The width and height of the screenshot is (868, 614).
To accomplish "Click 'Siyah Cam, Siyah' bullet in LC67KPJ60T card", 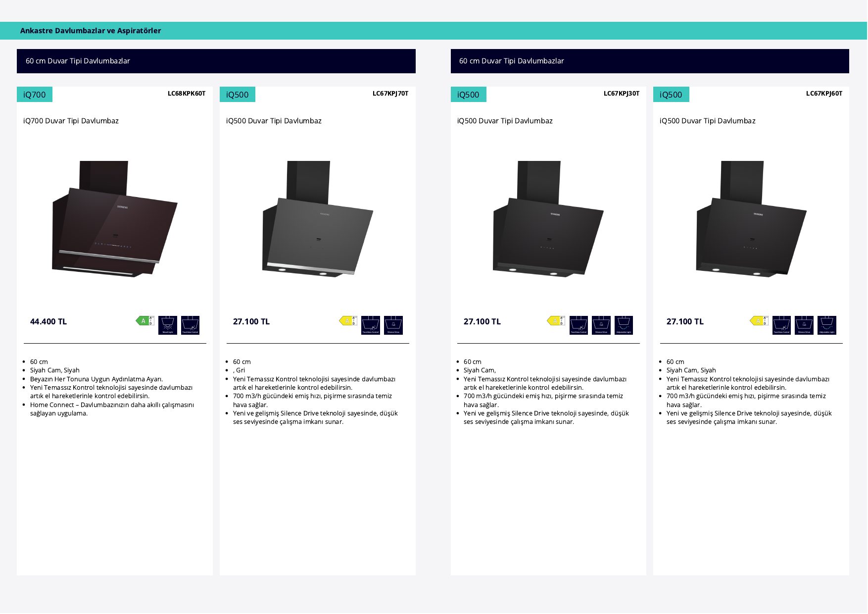I will click(x=691, y=370).
